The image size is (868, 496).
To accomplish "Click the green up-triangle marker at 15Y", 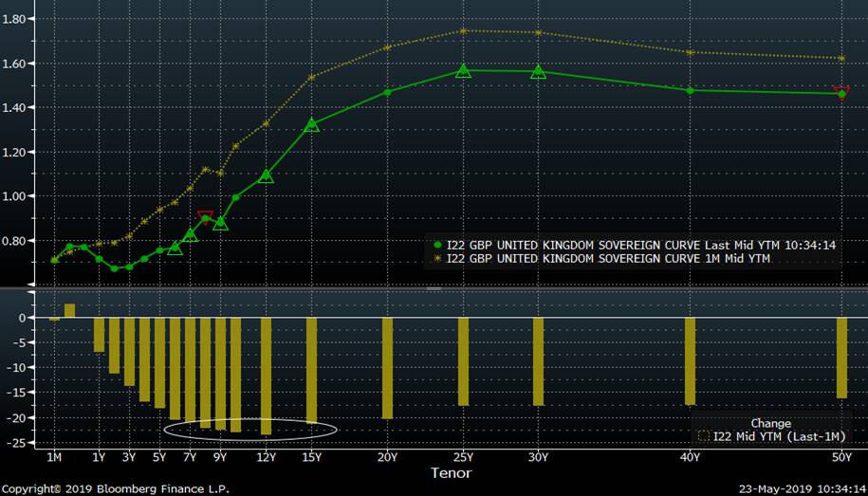I will point(312,124).
